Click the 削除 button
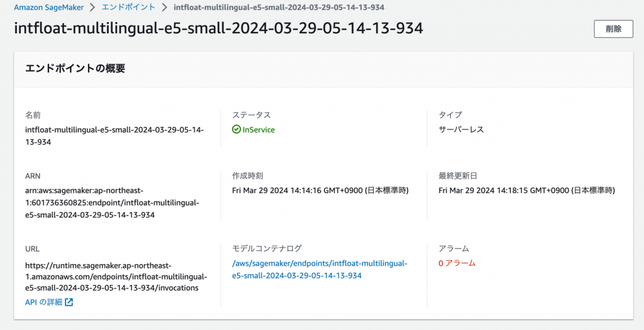Screen dimensions: 644x330 tap(613, 29)
